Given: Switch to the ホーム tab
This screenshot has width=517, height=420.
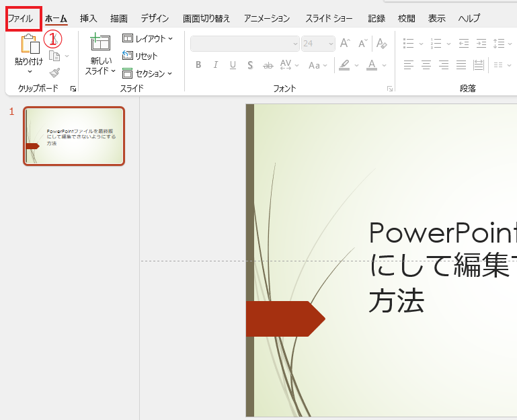Looking at the screenshot, I should coord(56,18).
